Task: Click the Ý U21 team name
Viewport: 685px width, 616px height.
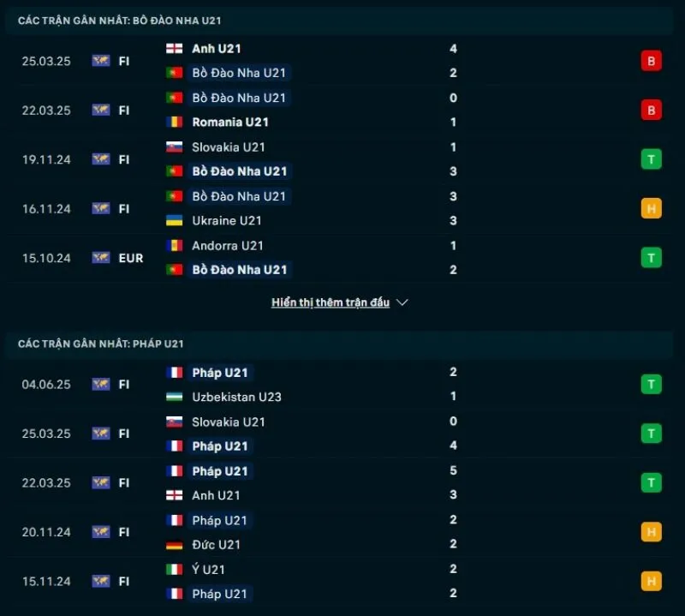Action: 208,570
